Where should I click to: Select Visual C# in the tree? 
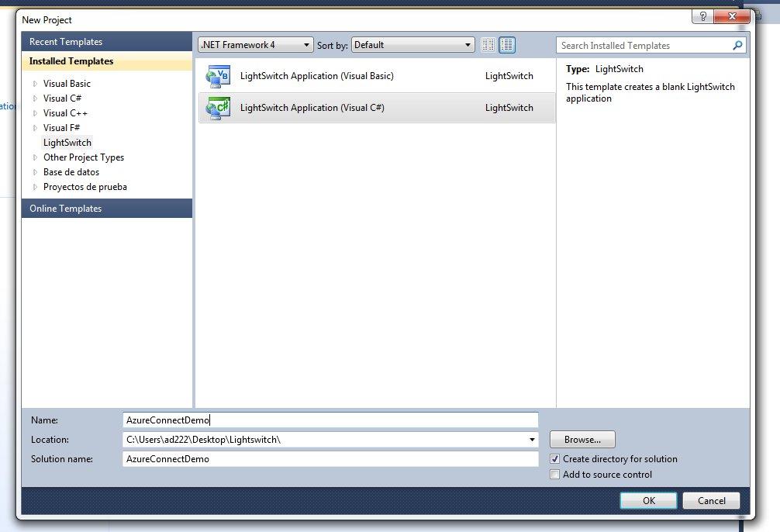(x=62, y=98)
